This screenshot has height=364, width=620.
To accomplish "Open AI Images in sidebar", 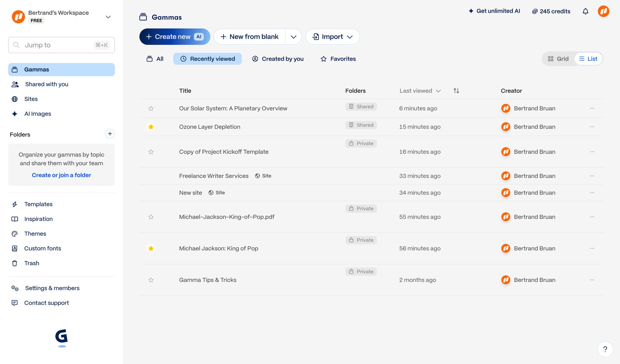I will [x=37, y=114].
